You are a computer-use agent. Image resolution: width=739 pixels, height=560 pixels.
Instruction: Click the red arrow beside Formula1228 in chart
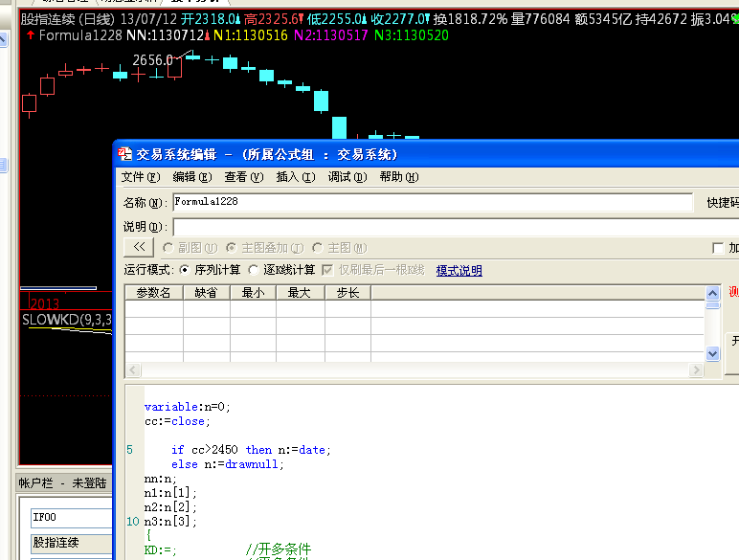click(x=31, y=34)
